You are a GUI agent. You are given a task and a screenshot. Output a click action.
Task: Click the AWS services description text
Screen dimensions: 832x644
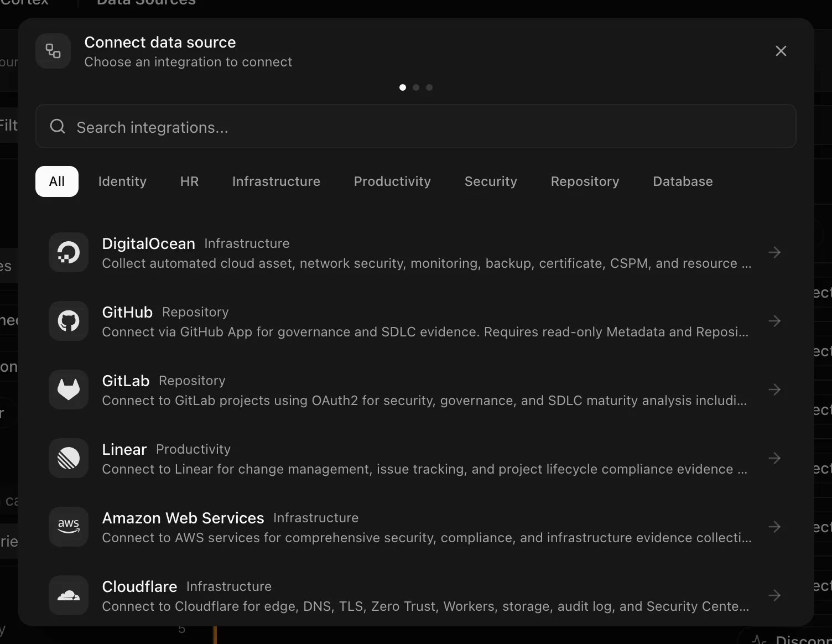(x=427, y=538)
